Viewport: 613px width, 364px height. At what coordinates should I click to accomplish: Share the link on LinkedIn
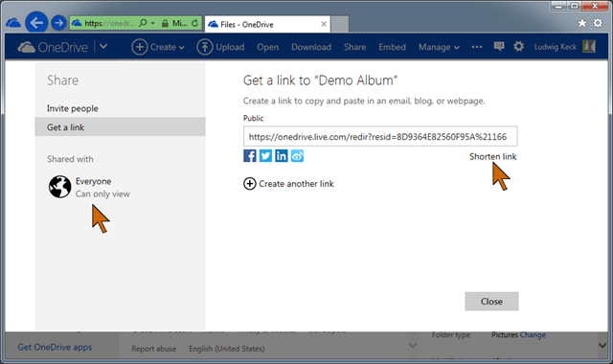tap(281, 155)
